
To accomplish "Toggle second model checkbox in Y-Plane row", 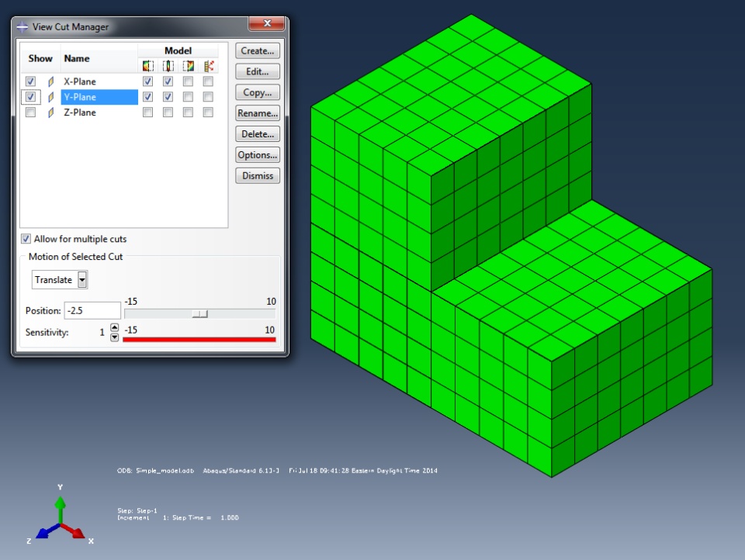I will [168, 97].
